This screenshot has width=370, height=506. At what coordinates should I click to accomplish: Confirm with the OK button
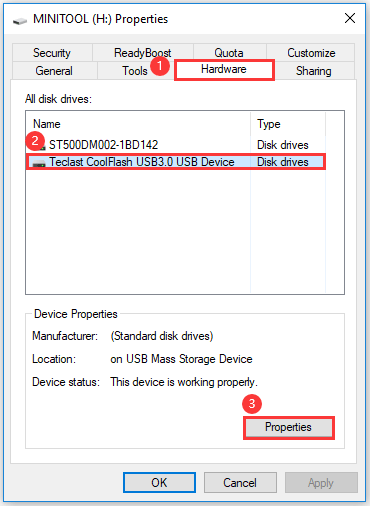[159, 482]
